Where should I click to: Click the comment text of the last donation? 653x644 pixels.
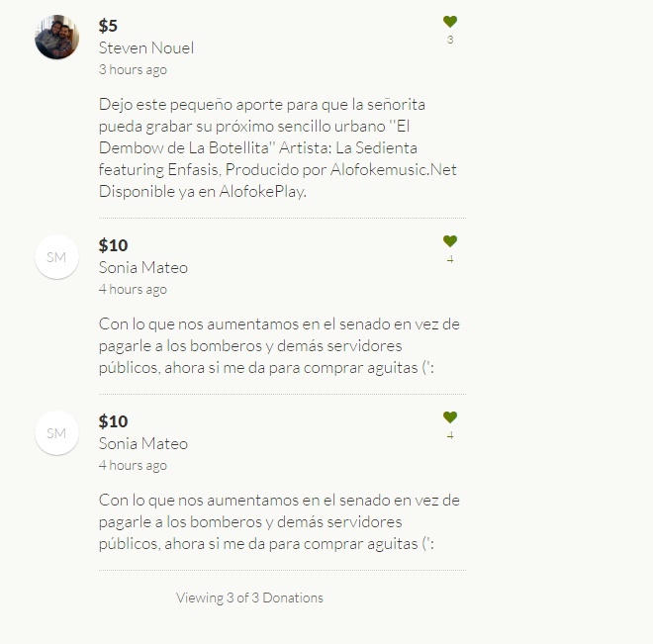[x=279, y=521]
